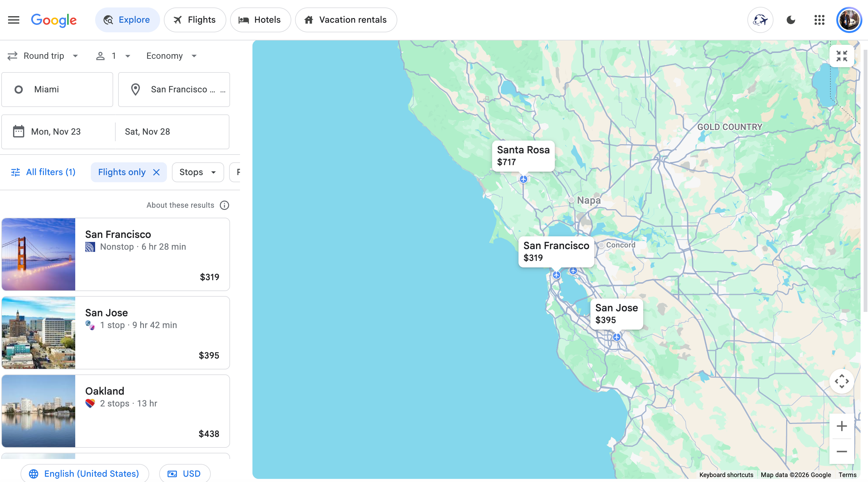The width and height of the screenshot is (868, 482).
Task: Open the main hamburger menu
Action: (x=13, y=20)
